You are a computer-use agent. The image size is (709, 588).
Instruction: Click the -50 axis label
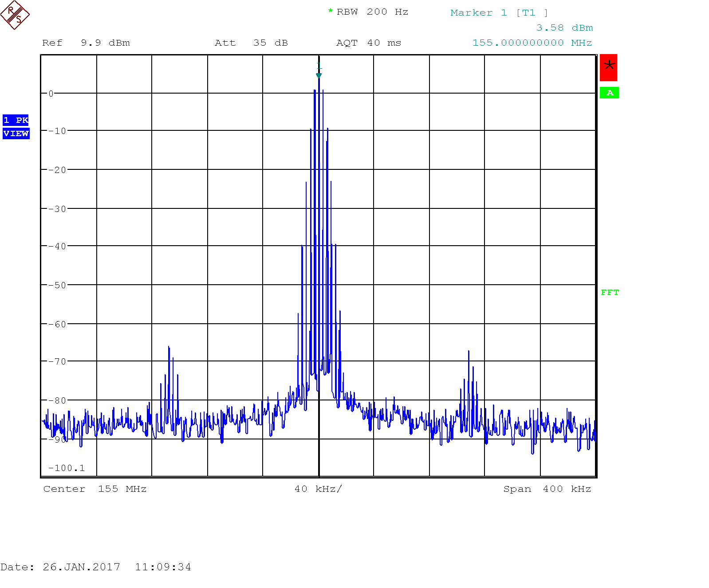click(x=57, y=285)
